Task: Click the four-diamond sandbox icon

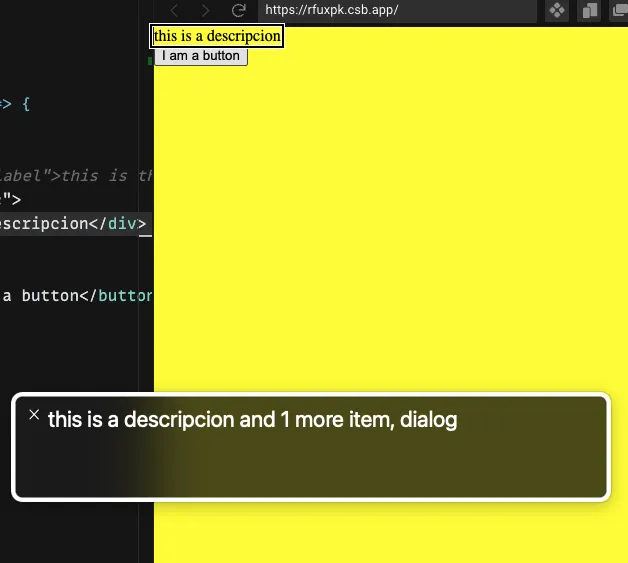Action: (557, 10)
